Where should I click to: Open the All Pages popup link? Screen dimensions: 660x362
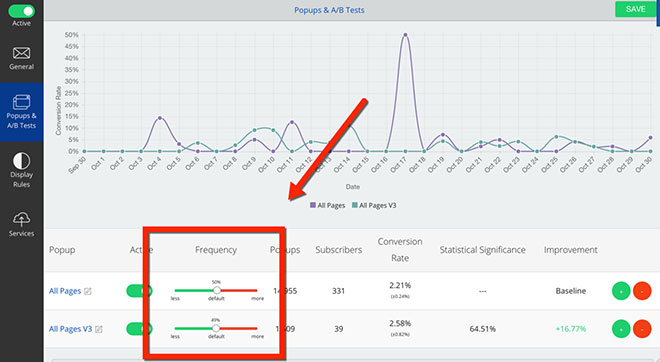(65, 291)
